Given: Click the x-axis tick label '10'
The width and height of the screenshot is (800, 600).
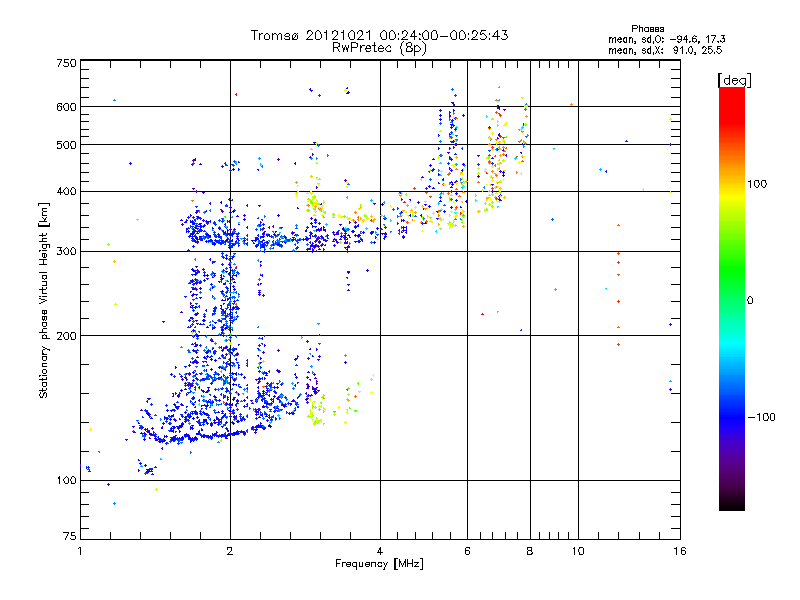Looking at the screenshot, I should (x=578, y=551).
